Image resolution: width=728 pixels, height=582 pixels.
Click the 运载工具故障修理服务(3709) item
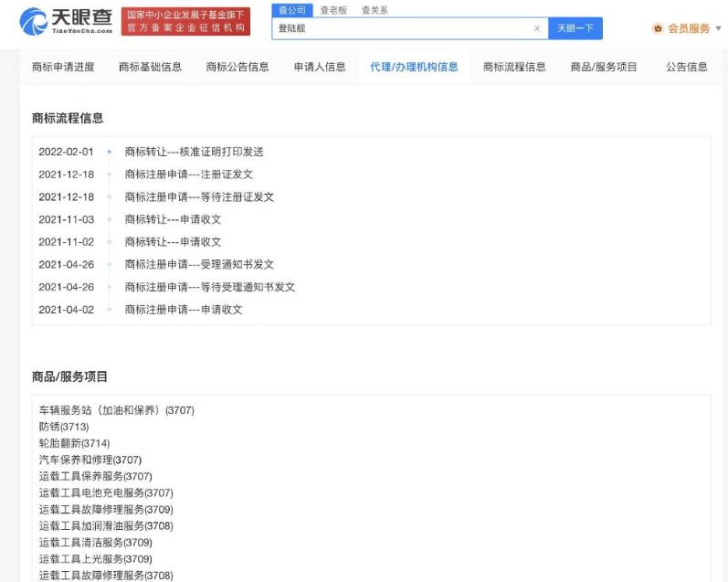tap(106, 510)
